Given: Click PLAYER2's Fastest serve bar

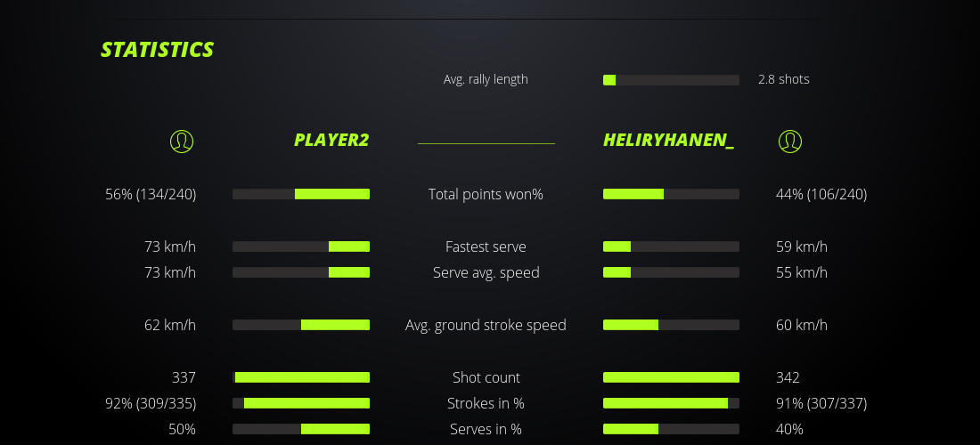Looking at the screenshot, I should click(301, 247).
